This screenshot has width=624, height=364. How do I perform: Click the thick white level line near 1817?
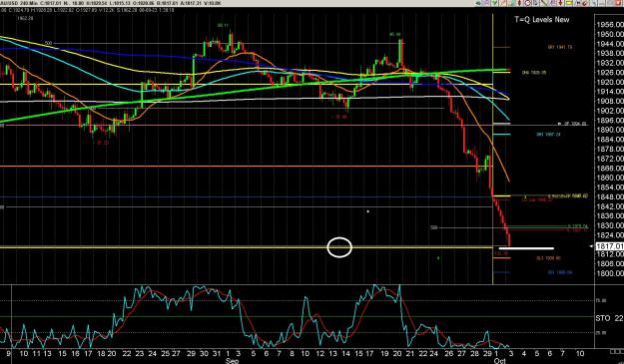coord(526,248)
